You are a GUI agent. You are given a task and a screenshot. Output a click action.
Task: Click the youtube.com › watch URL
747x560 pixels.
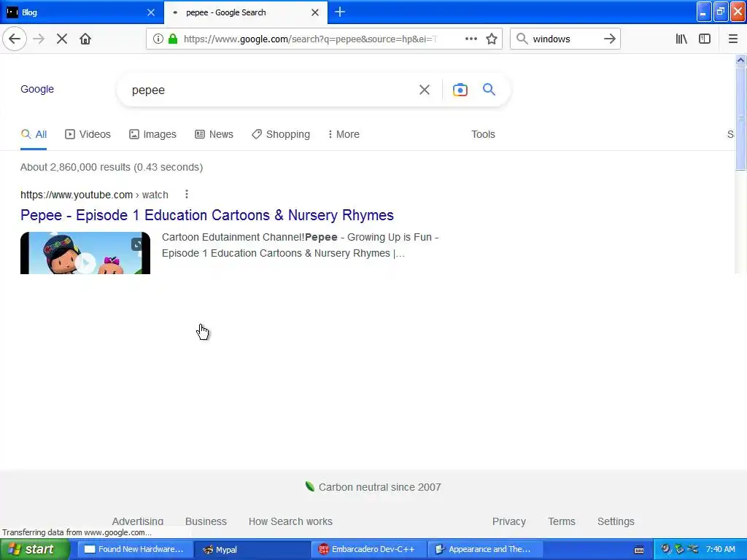point(94,195)
